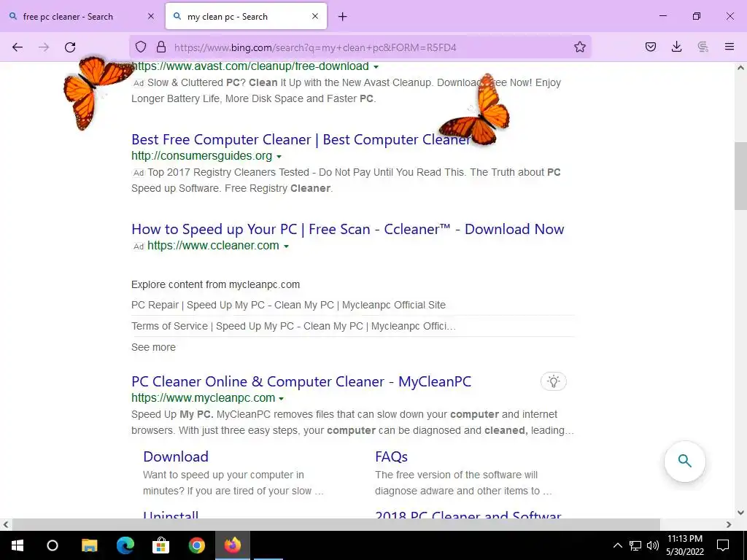This screenshot has width=747, height=560.
Task: Save page to Pocket
Action: 651,47
